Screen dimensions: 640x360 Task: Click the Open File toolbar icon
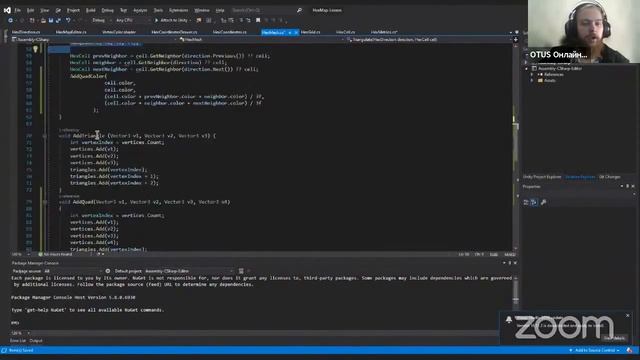point(43,20)
